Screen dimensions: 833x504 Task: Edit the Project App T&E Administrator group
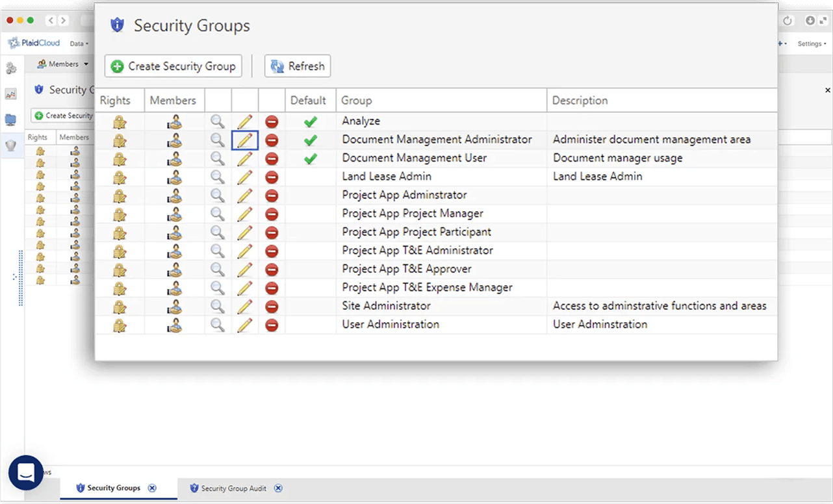click(x=245, y=251)
